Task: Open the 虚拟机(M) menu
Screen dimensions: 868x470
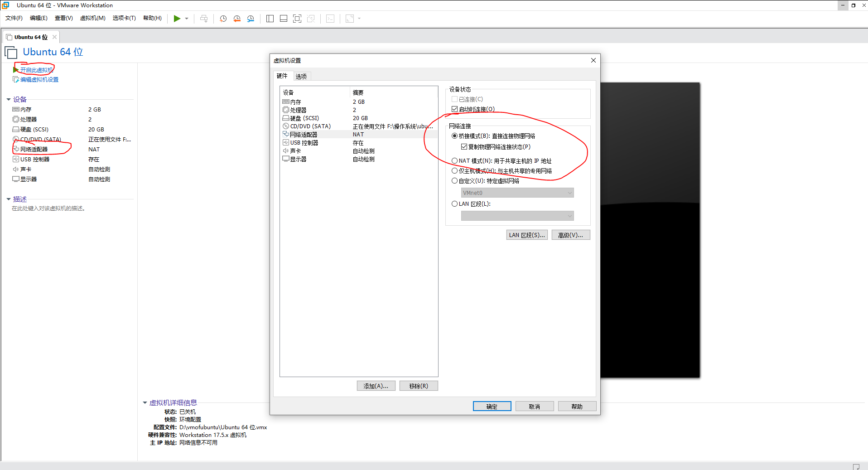Action: click(x=92, y=18)
